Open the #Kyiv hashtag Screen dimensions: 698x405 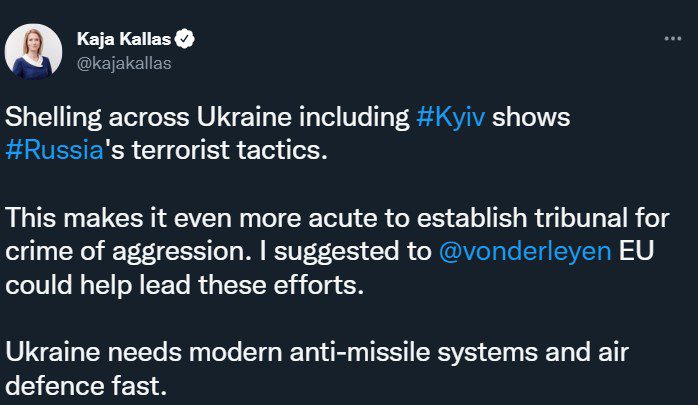[450, 117]
